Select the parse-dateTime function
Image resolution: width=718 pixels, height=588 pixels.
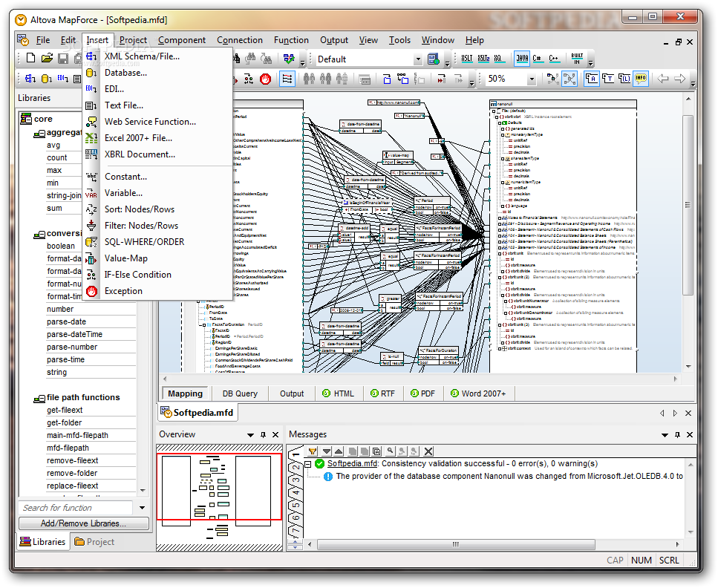coord(74,334)
